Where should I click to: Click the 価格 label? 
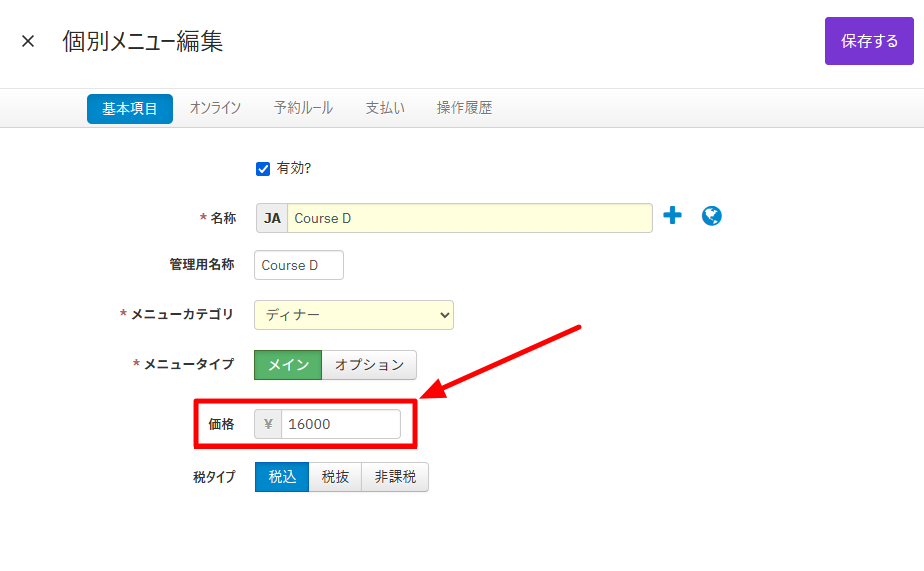click(221, 424)
